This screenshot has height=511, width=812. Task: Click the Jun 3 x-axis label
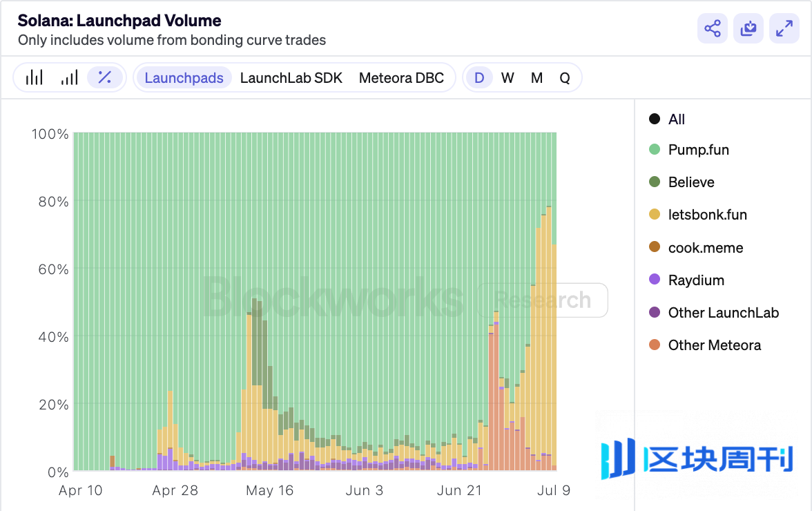pos(365,490)
